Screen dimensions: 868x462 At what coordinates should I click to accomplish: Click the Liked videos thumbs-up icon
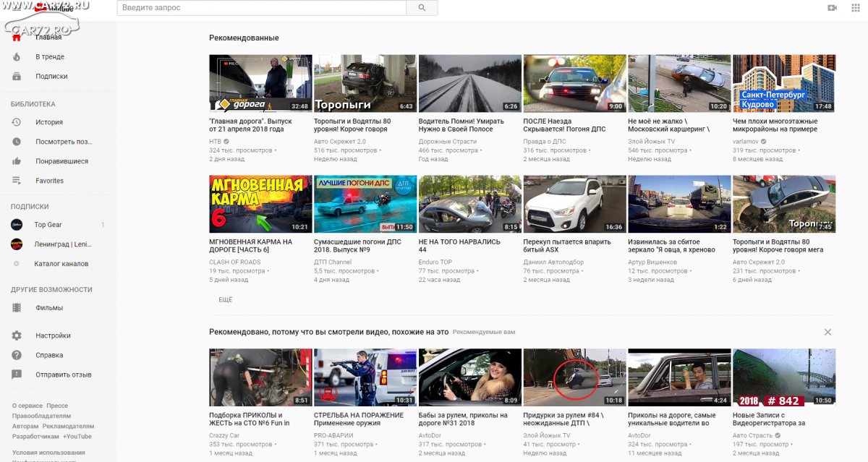click(x=17, y=161)
